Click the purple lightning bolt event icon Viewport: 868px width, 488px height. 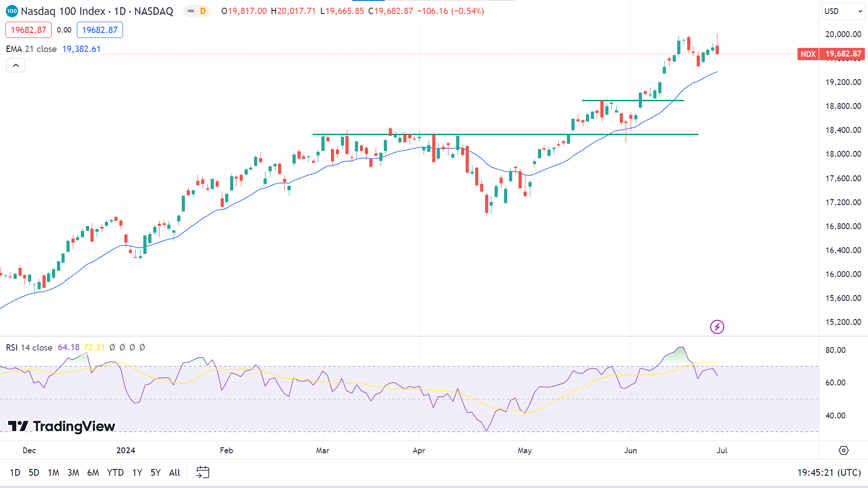point(717,327)
